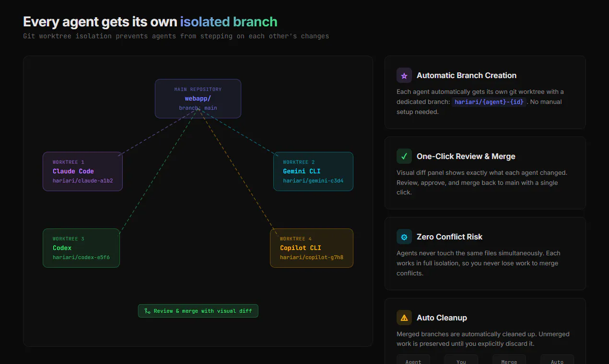Screen dimensions: 609x364
Task: Click the hariari/{agent}-{id} branch code snippet
Action: (x=490, y=102)
